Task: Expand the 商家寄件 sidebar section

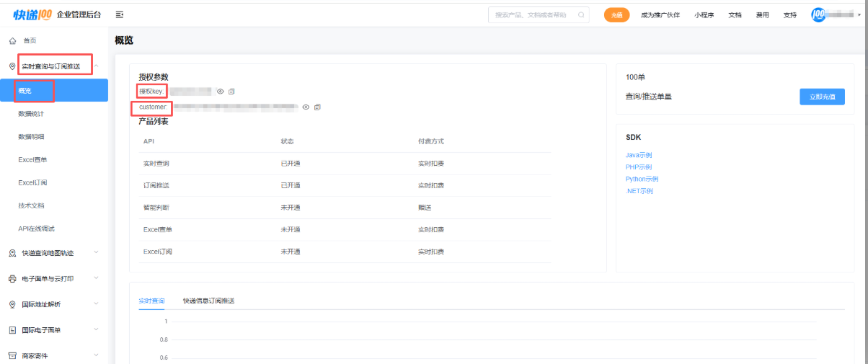Action: tap(97, 355)
